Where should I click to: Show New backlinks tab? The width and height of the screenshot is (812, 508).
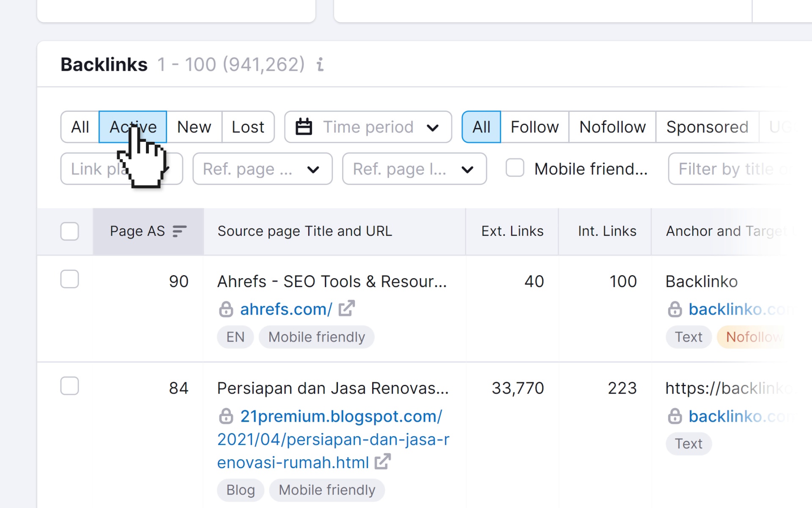point(194,127)
